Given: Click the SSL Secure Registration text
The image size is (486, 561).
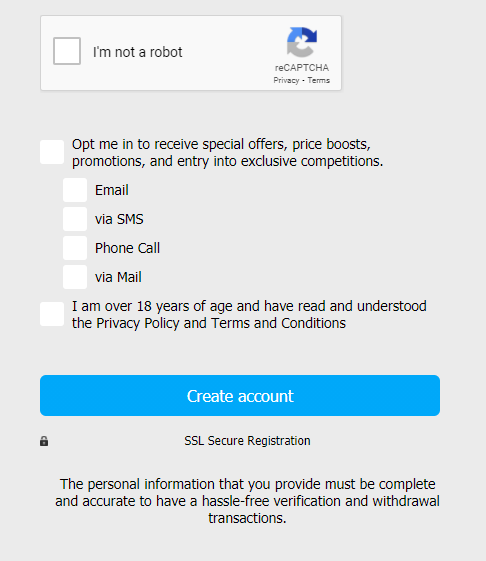Looking at the screenshot, I should [x=247, y=441].
